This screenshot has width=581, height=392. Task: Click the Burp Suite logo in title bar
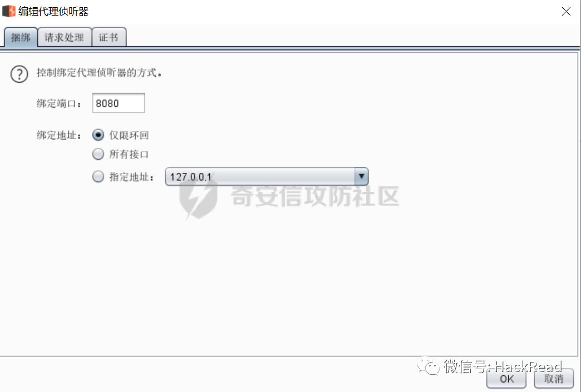[x=9, y=12]
